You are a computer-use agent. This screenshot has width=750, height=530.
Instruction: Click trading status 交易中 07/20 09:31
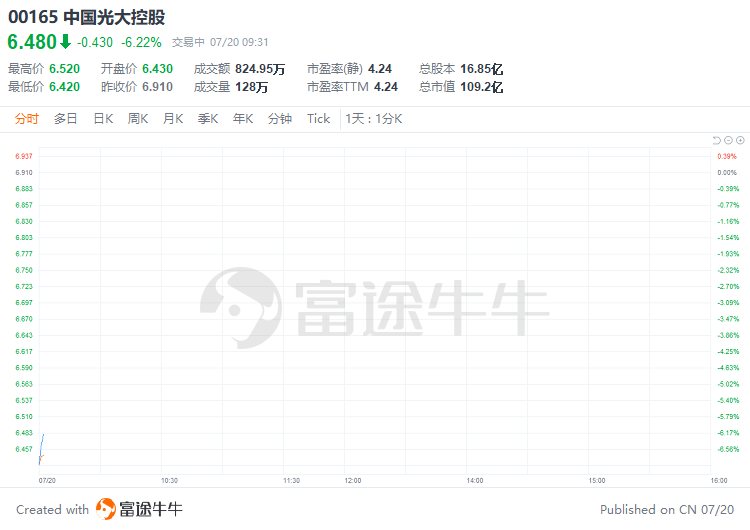click(x=220, y=43)
